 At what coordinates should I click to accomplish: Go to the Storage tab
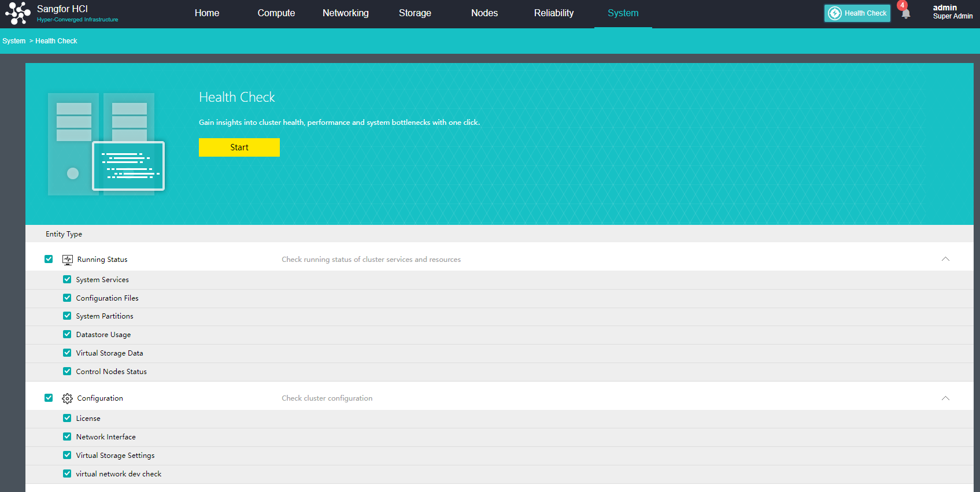[415, 13]
